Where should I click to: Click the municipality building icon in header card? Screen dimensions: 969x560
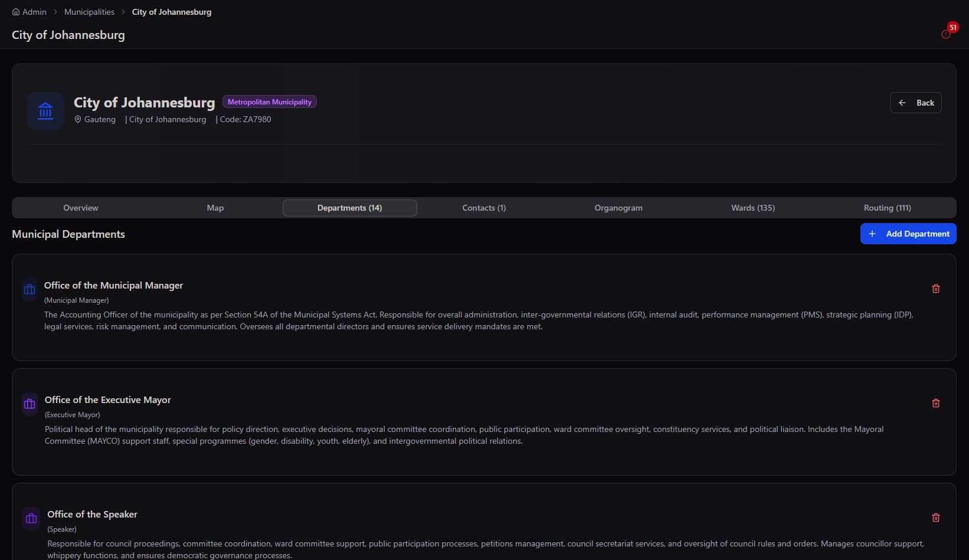pyautogui.click(x=45, y=111)
